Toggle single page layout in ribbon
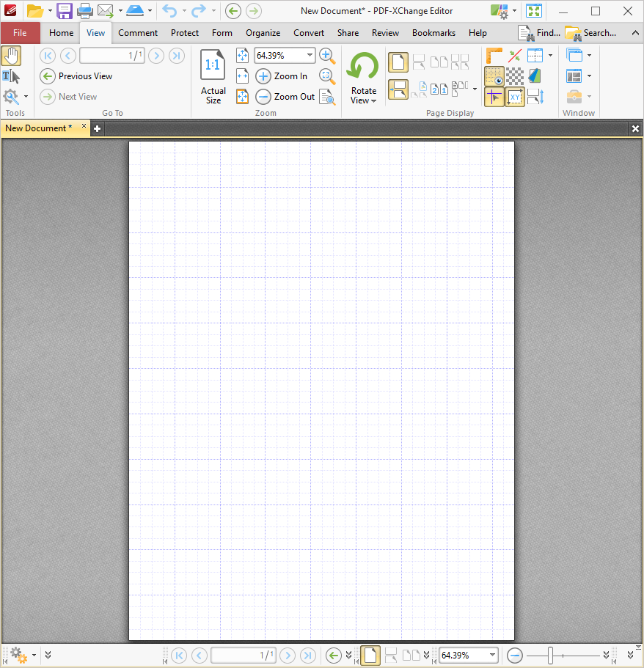The image size is (644, 668). (x=398, y=62)
